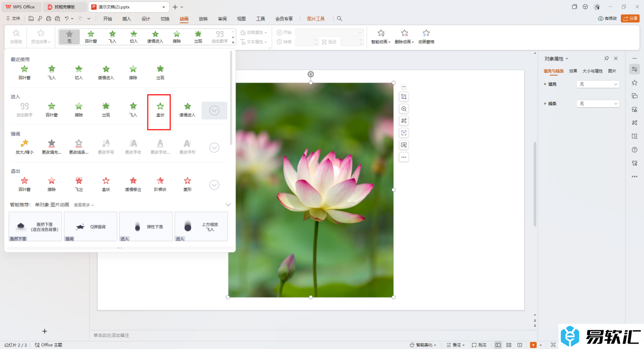The image size is (644, 349).
Task: Open search magnifier in ribbon tabs
Action: pos(340,19)
